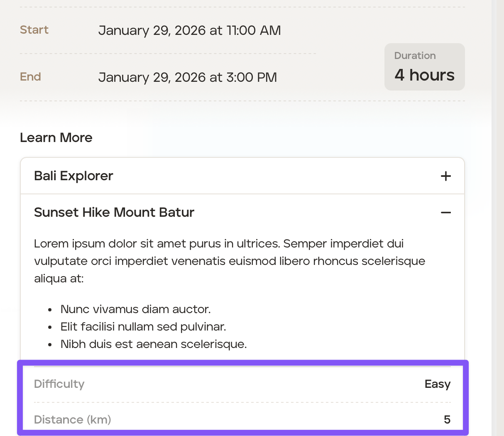This screenshot has height=436, width=504.
Task: Click the Start label
Action: (34, 30)
